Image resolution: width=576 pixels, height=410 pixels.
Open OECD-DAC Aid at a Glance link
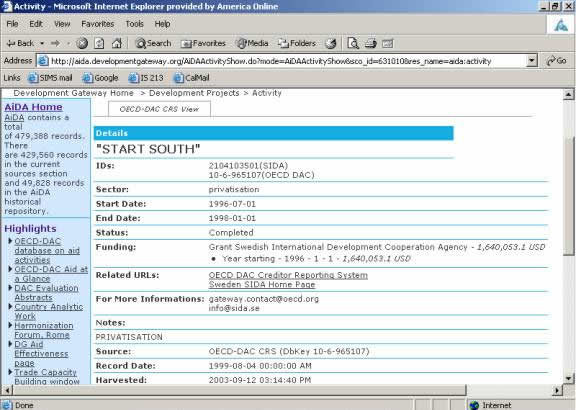[51, 274]
